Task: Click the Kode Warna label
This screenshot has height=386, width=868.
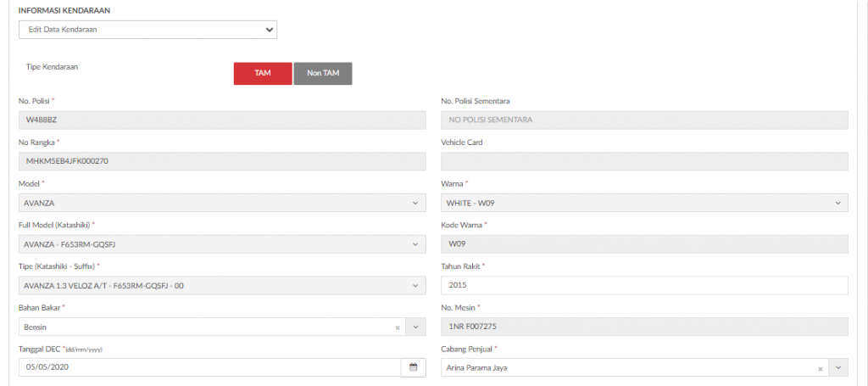Action: click(x=462, y=226)
